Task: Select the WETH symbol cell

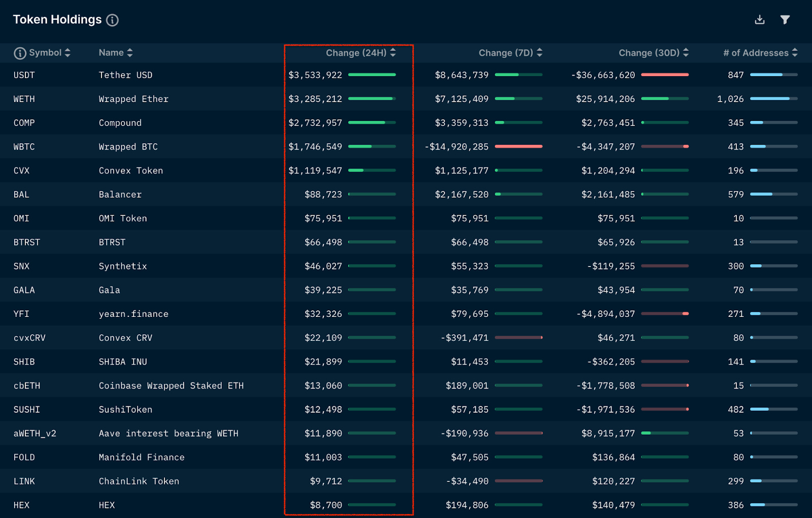Action: click(x=24, y=99)
